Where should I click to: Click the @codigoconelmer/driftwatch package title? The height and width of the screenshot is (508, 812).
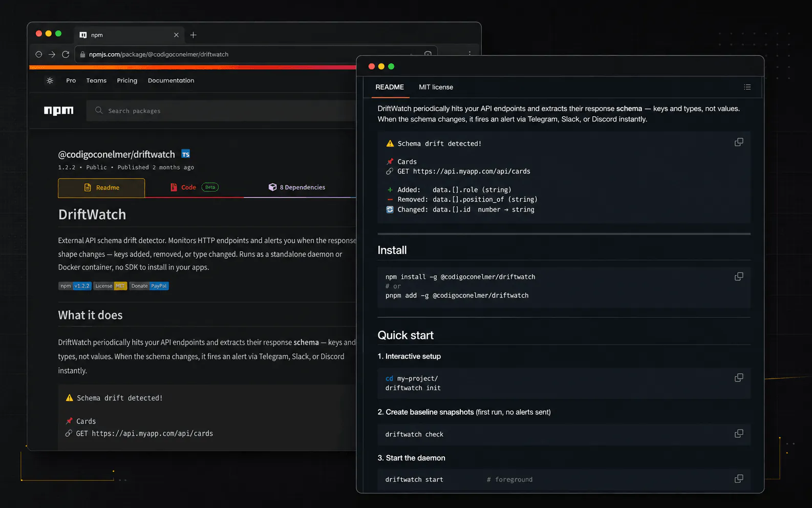tap(116, 154)
